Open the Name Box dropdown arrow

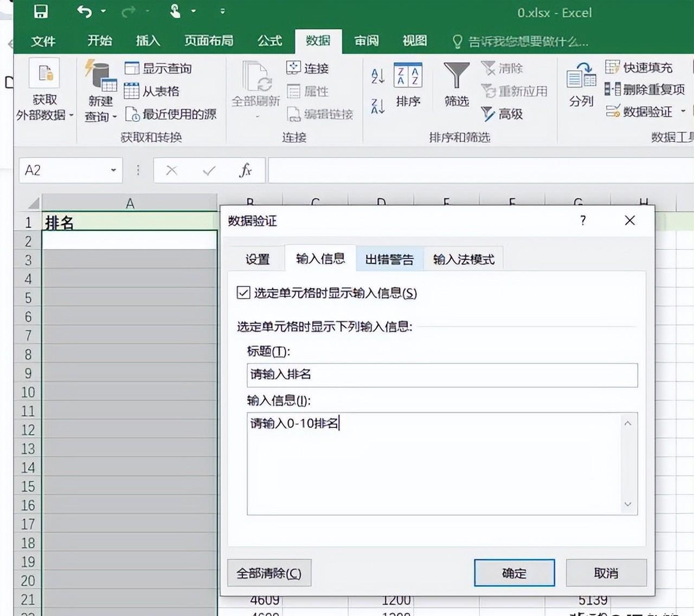[x=113, y=170]
